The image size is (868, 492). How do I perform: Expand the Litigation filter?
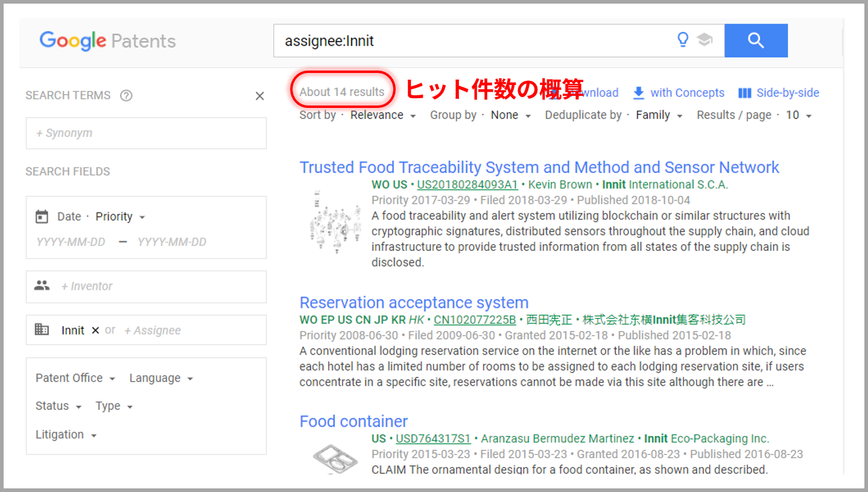(66, 434)
